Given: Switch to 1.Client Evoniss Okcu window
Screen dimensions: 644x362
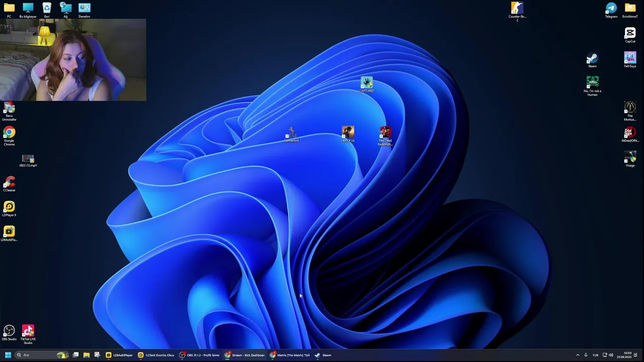Looking at the screenshot, I should tap(156, 355).
